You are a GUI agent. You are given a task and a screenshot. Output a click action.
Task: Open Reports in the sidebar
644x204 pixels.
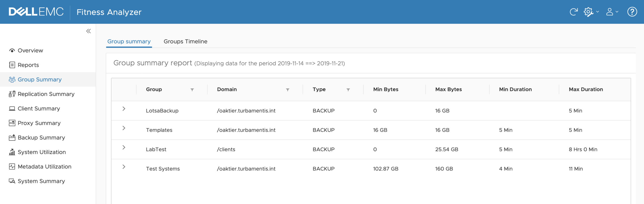[28, 65]
